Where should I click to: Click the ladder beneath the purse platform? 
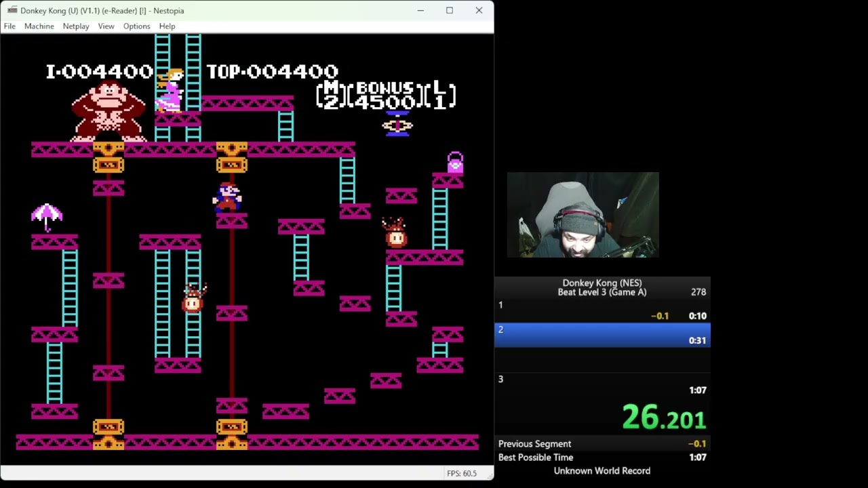[440, 219]
